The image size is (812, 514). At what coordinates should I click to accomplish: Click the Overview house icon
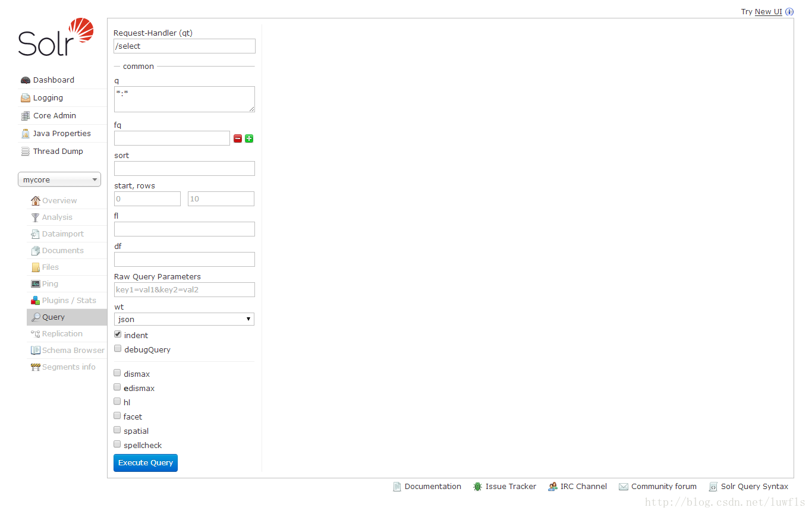(x=36, y=201)
